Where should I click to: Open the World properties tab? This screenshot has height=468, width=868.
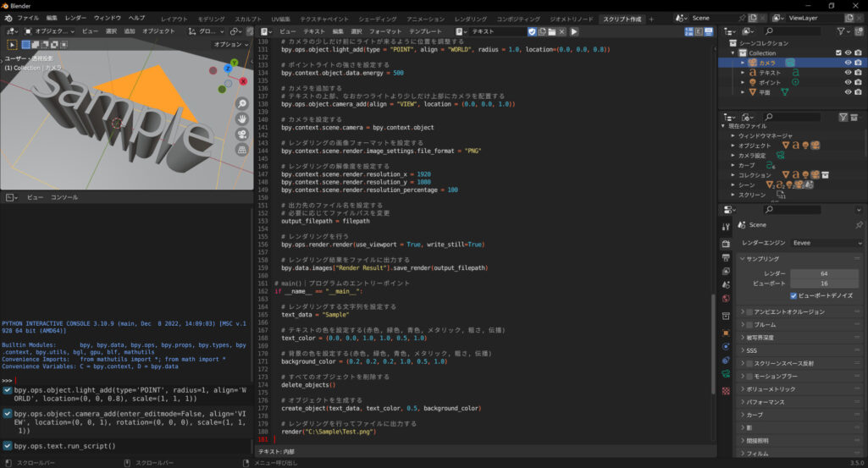click(726, 298)
